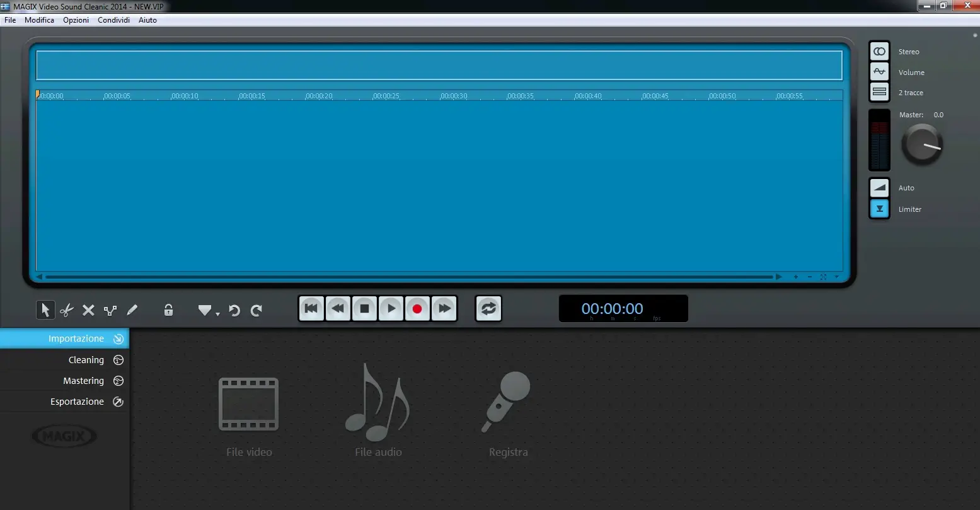Zoom out with the minus icon
The image size is (980, 510).
[810, 277]
